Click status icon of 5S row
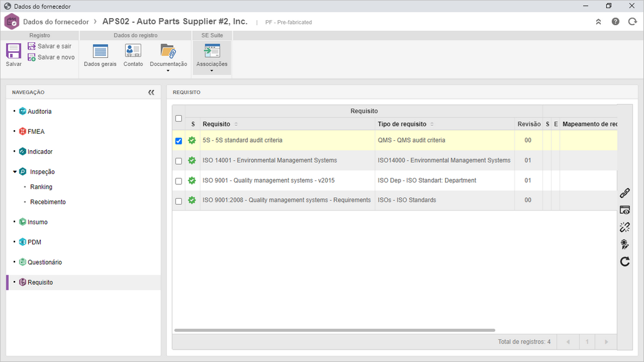The height and width of the screenshot is (362, 644). tap(192, 140)
